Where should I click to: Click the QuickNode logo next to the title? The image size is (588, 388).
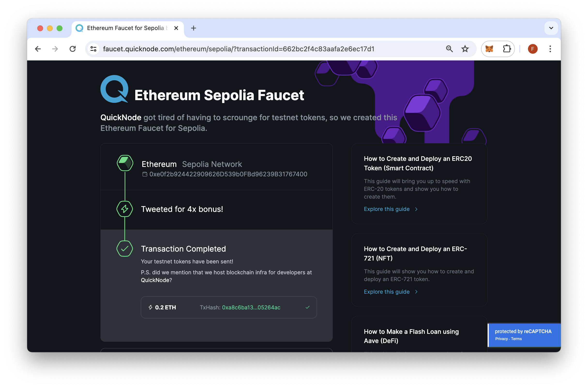[113, 90]
